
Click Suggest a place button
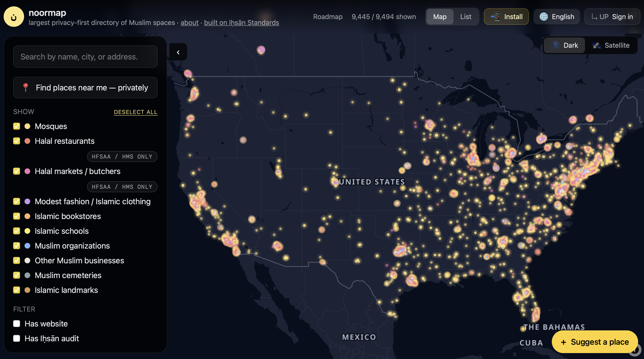coord(595,342)
